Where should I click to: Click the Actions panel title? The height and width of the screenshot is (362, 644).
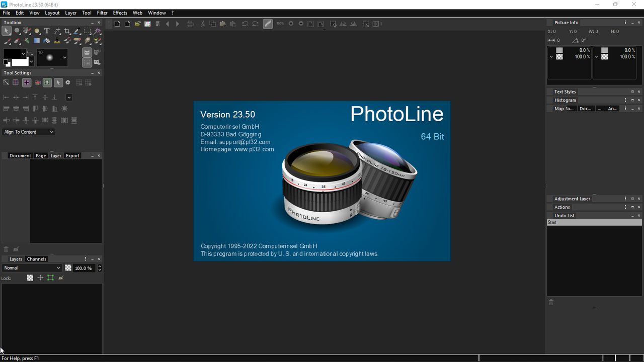click(562, 207)
